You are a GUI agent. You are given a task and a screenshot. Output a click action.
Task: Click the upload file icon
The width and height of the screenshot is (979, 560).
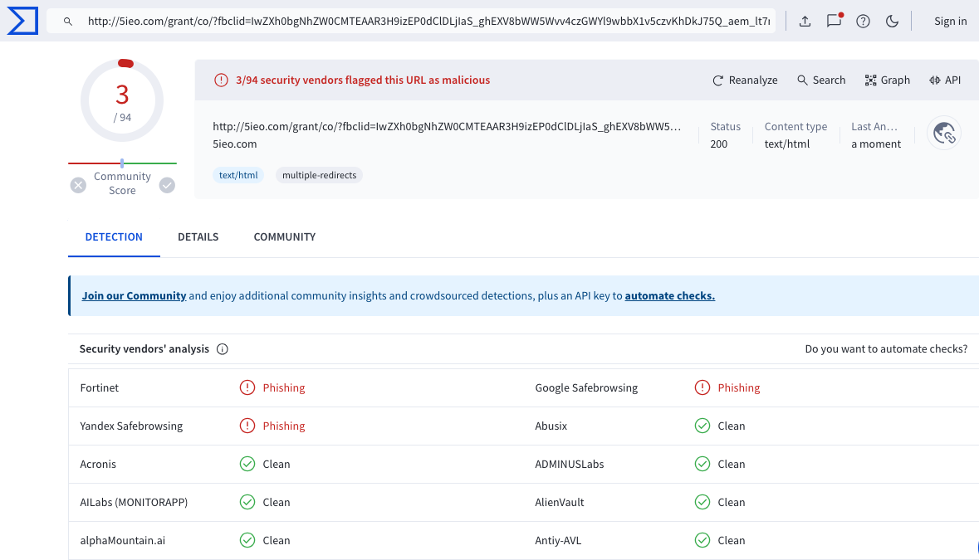click(x=805, y=22)
